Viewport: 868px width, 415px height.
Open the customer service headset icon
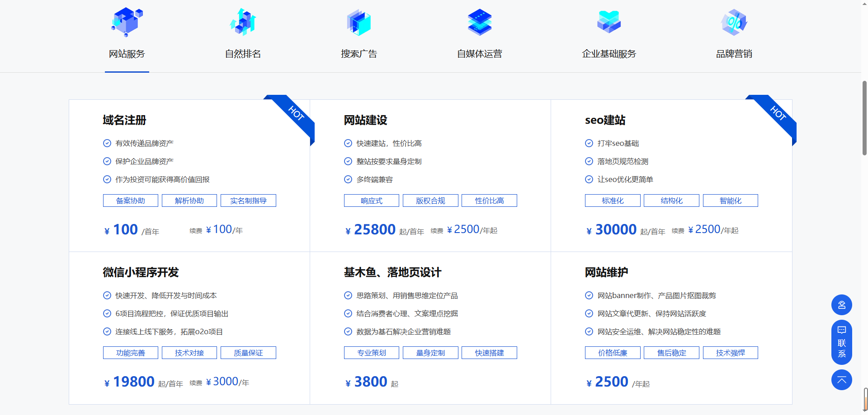[842, 305]
